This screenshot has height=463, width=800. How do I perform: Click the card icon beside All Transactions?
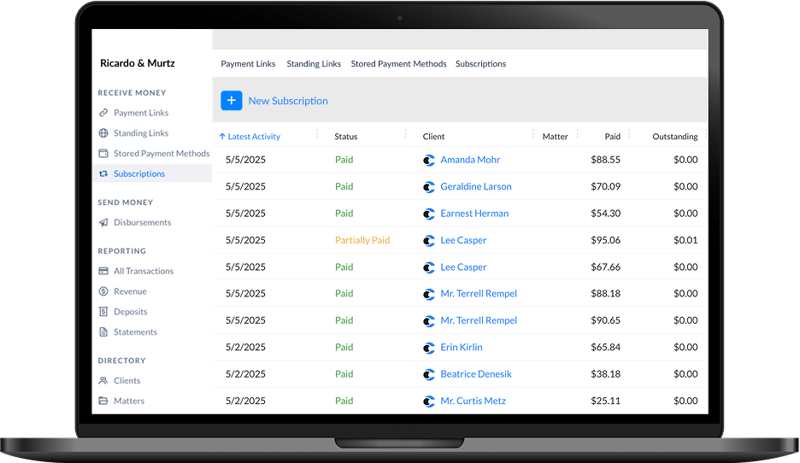pyautogui.click(x=104, y=271)
